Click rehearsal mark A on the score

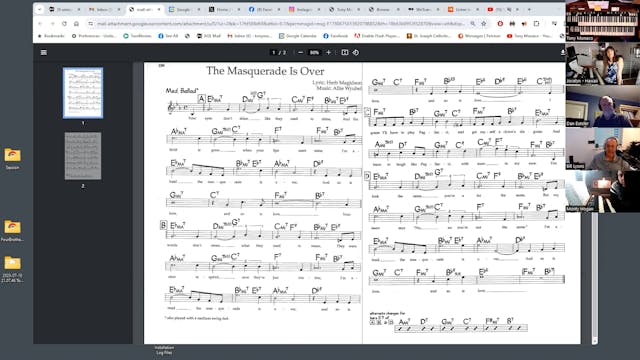201,99
